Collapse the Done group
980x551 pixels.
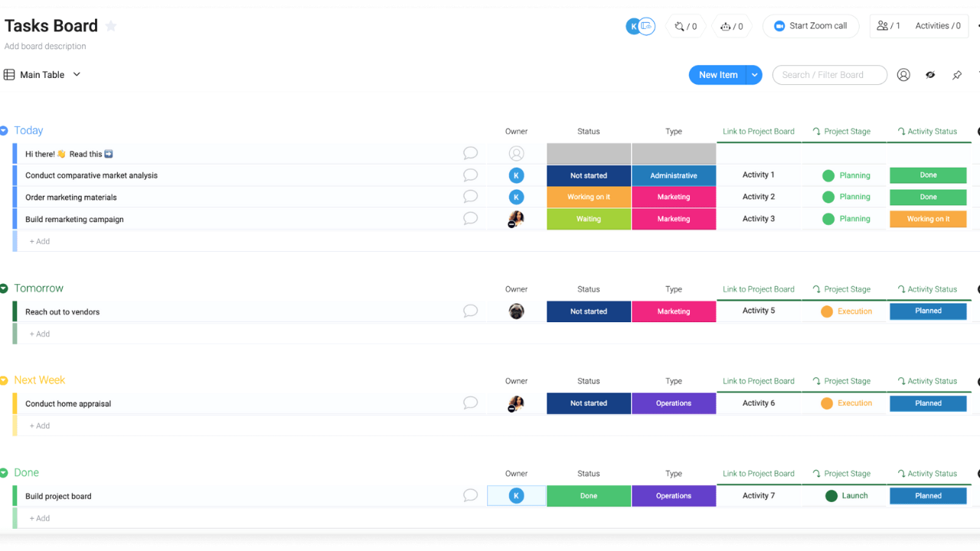tap(4, 473)
